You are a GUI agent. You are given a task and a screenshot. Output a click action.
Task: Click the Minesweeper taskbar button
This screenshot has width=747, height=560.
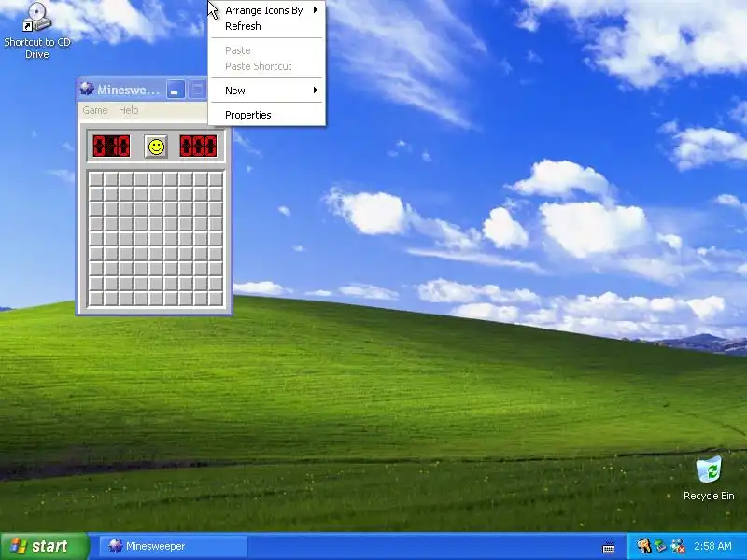pyautogui.click(x=174, y=546)
